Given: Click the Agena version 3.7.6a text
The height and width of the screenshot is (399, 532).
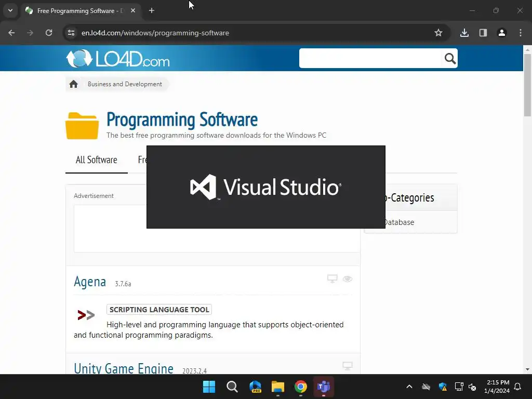Looking at the screenshot, I should coord(123,284).
